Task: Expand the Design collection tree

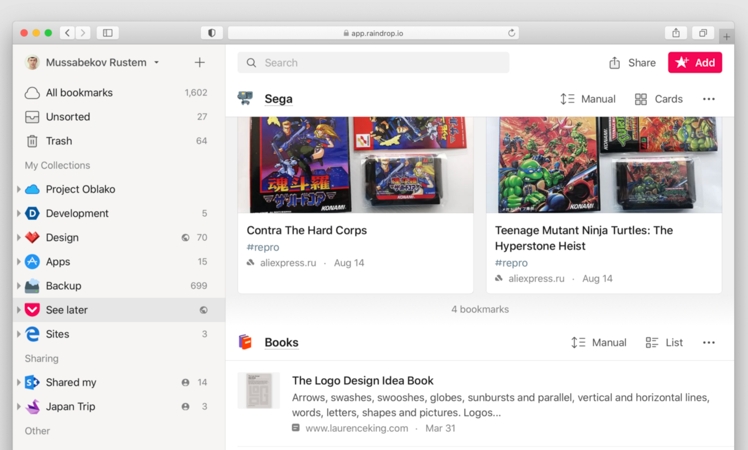Action: (x=19, y=238)
